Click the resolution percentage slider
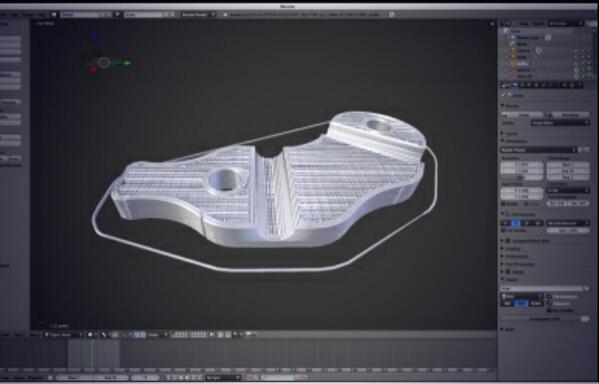The width and height of the screenshot is (599, 384). (x=522, y=178)
